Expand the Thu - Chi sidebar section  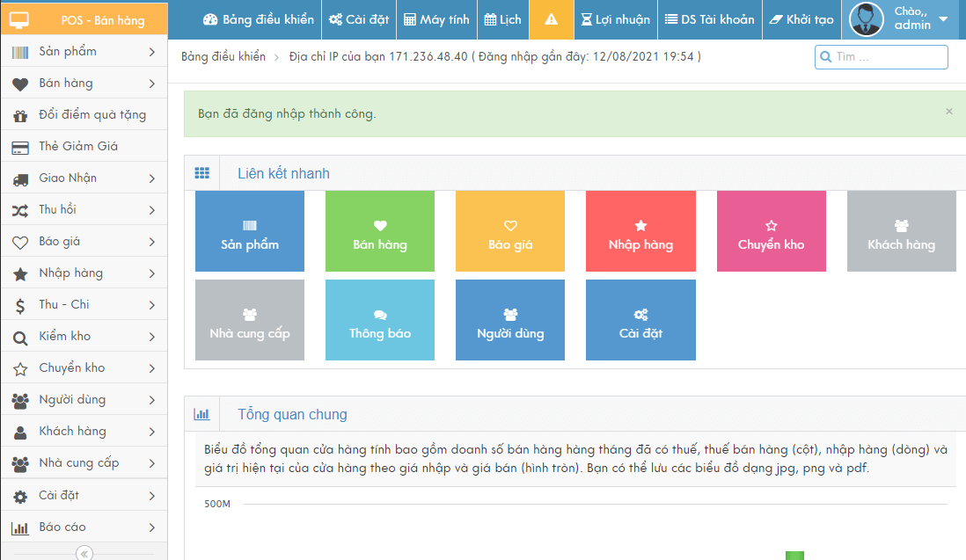[x=84, y=305]
